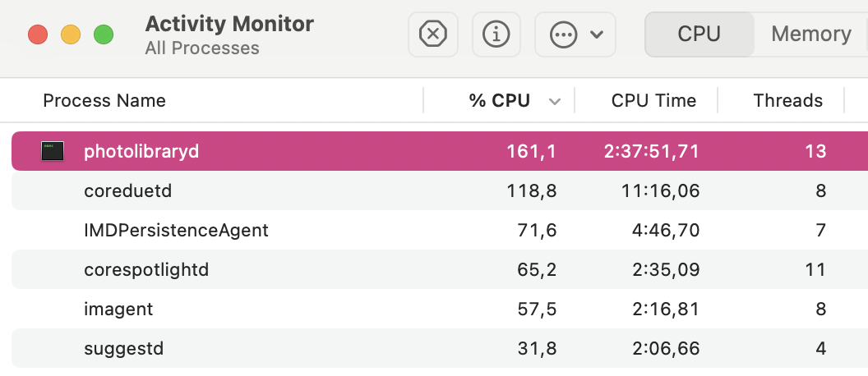Click the Activity Monitor window title
Screen dimensions: 868x376
click(x=229, y=24)
